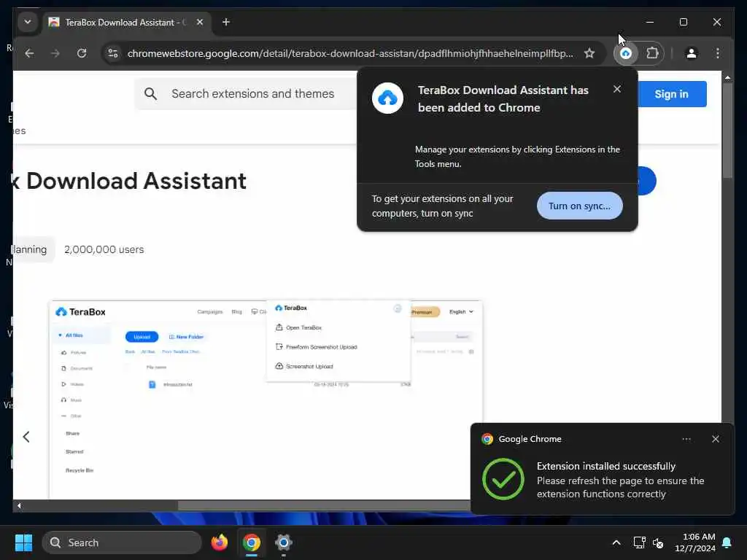
Task: Open the muted volume tray icon
Action: coord(658,542)
